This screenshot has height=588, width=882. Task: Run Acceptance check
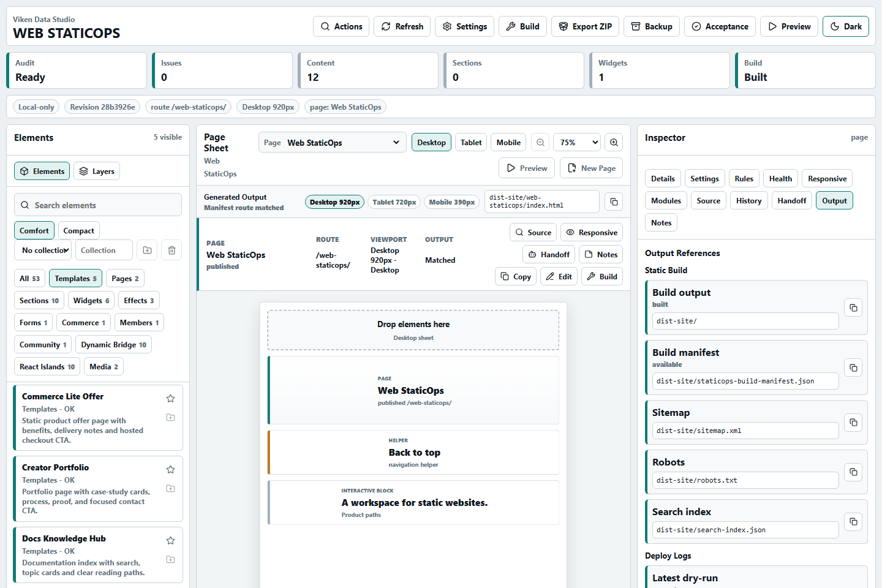[720, 26]
